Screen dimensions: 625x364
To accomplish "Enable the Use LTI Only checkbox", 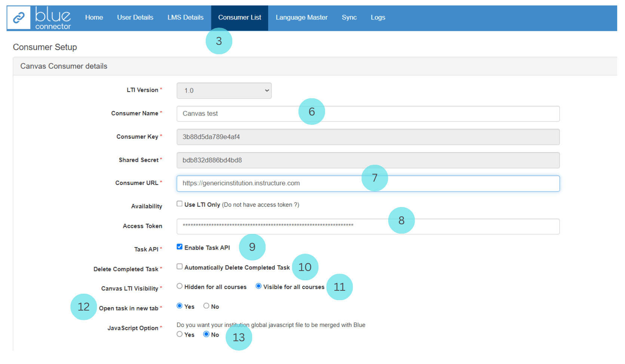I will (x=180, y=204).
